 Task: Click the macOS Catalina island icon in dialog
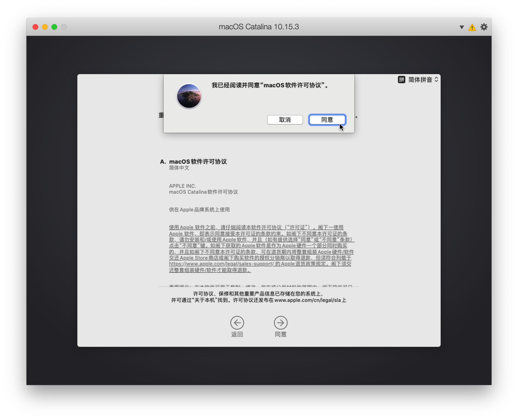pyautogui.click(x=189, y=96)
